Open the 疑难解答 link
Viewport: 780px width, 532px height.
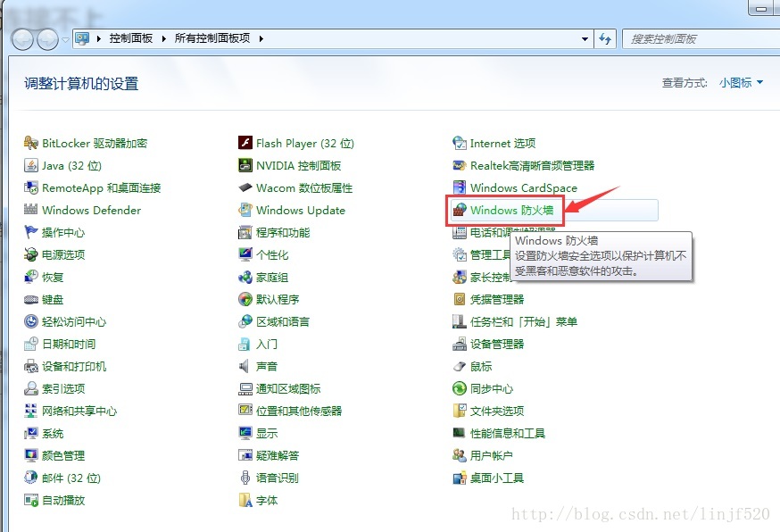click(x=278, y=455)
